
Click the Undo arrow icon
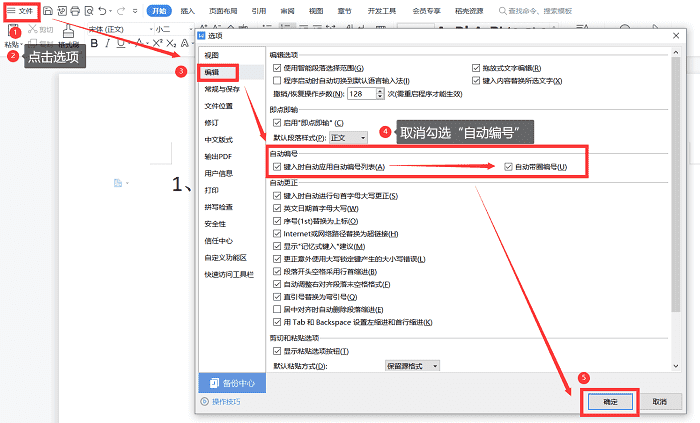(x=103, y=11)
